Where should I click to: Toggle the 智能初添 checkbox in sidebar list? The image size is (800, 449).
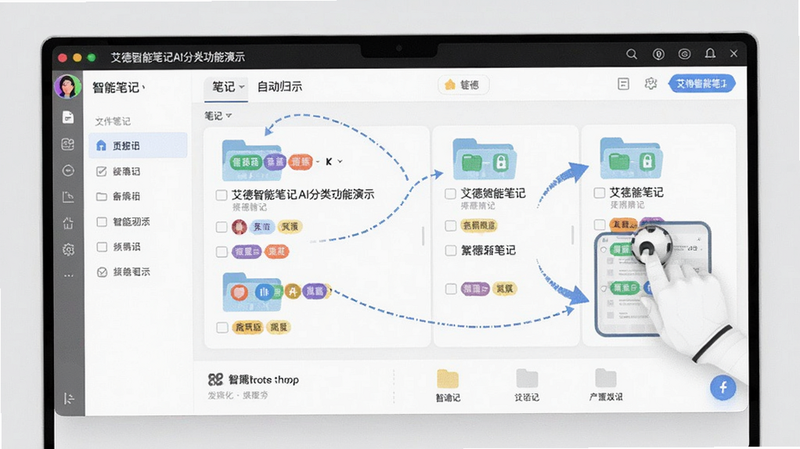point(102,221)
